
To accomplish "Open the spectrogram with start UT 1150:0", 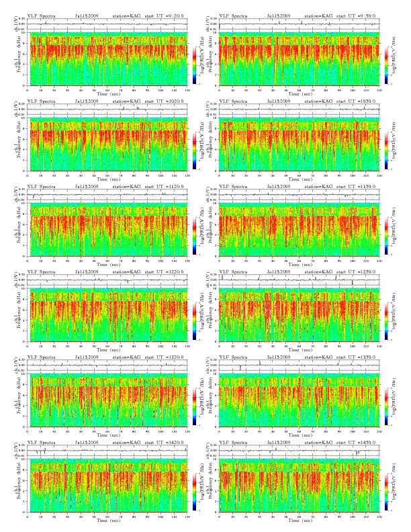I will click(299, 230).
